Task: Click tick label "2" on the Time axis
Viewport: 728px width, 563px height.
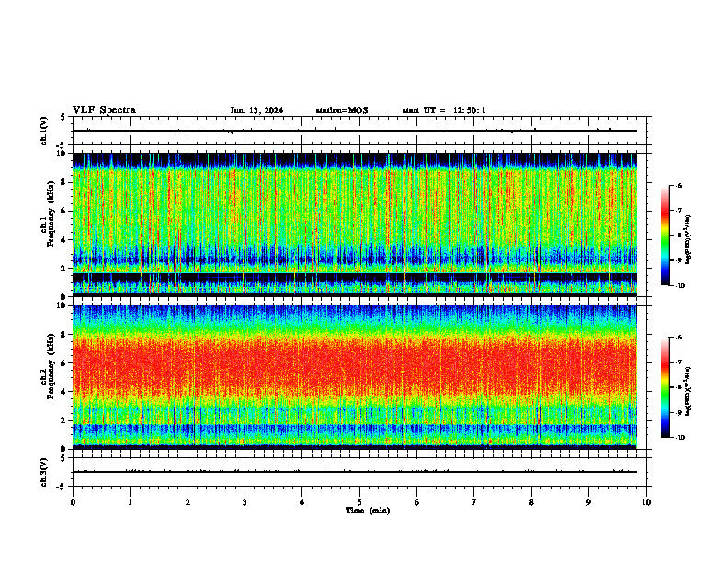Action: 188,502
